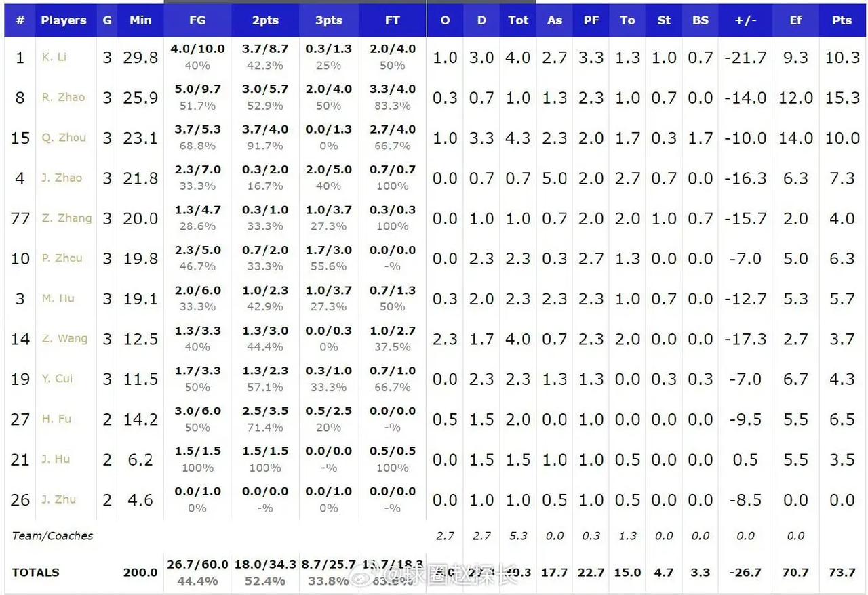
Task: Click the J. Hu player name
Action: click(56, 459)
